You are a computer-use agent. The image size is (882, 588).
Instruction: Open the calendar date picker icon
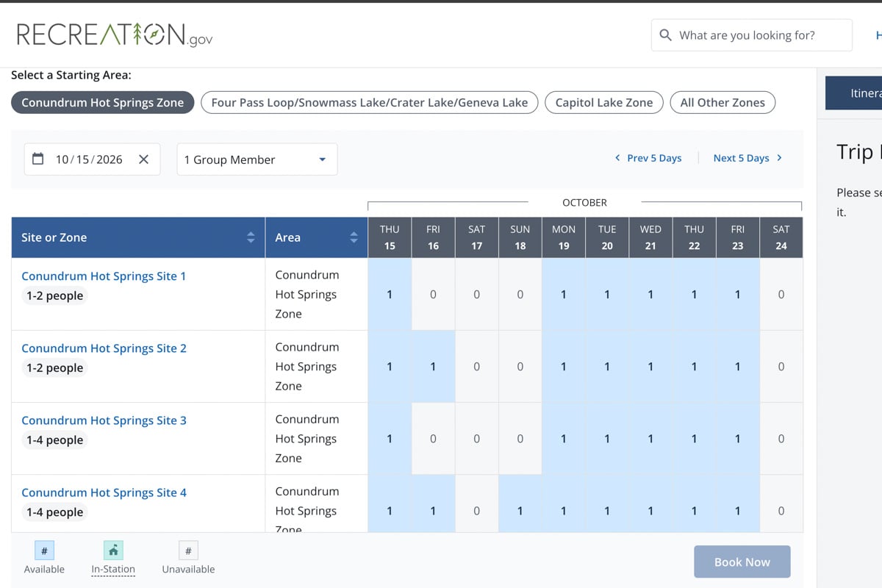click(38, 159)
